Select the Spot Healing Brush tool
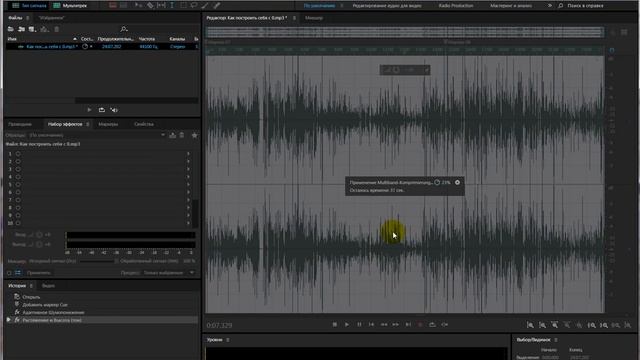 217,5
